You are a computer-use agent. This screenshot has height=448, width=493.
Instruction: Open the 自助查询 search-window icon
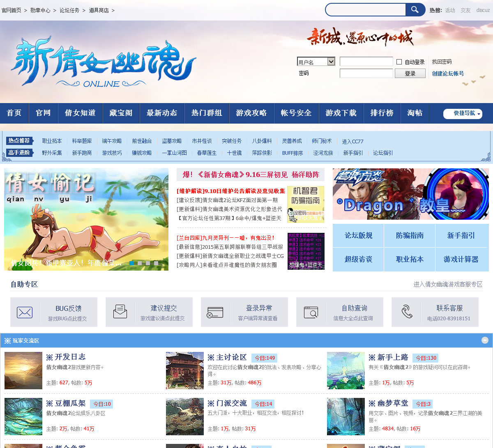coord(311,312)
